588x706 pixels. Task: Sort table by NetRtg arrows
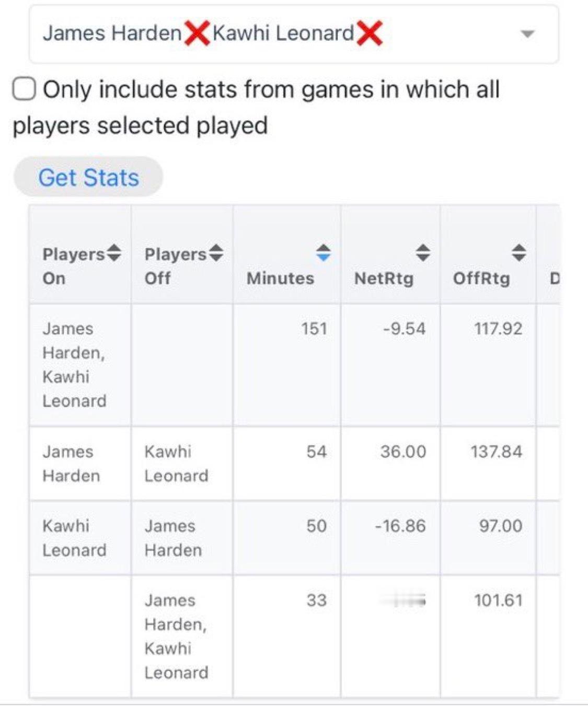(x=423, y=253)
